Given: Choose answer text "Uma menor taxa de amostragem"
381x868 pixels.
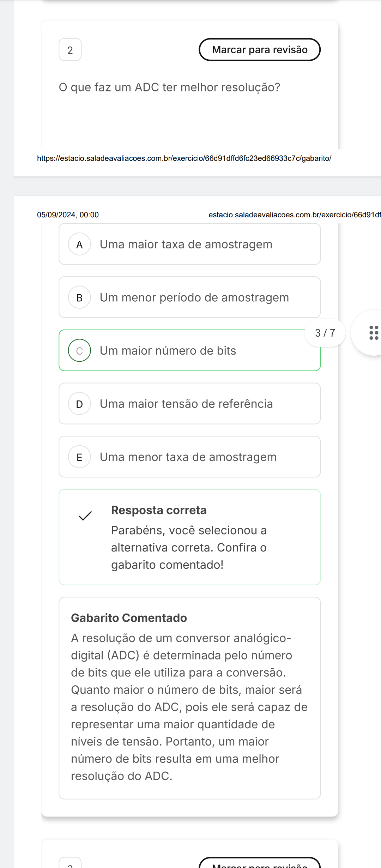Looking at the screenshot, I should (188, 457).
